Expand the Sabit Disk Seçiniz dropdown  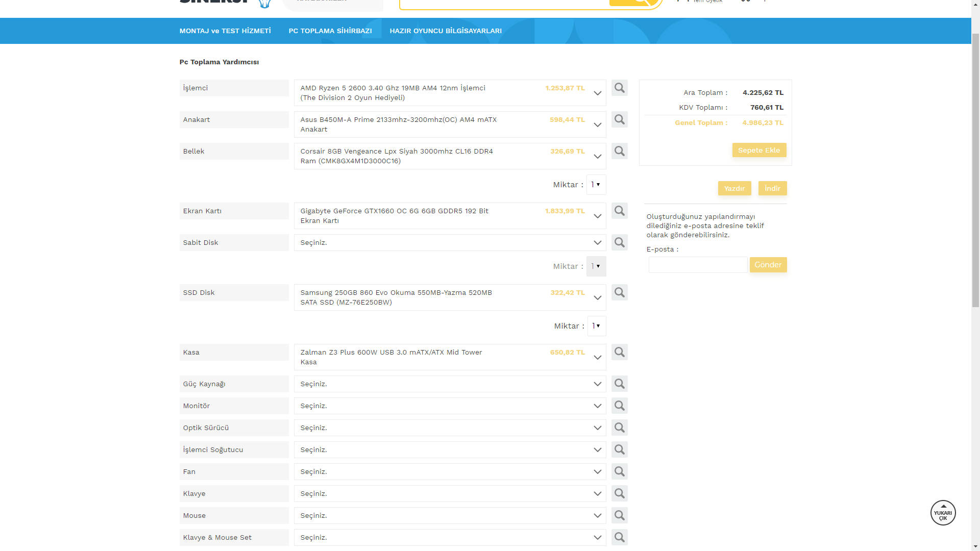click(x=449, y=242)
